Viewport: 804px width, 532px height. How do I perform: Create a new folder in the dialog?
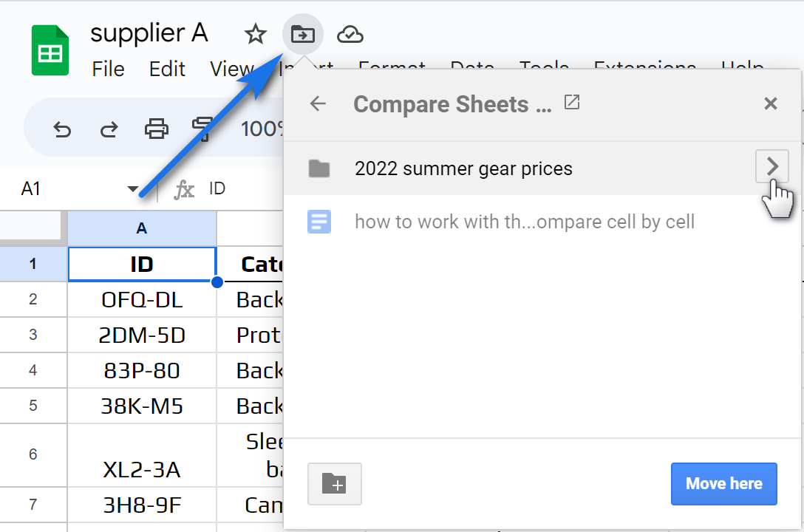click(334, 484)
